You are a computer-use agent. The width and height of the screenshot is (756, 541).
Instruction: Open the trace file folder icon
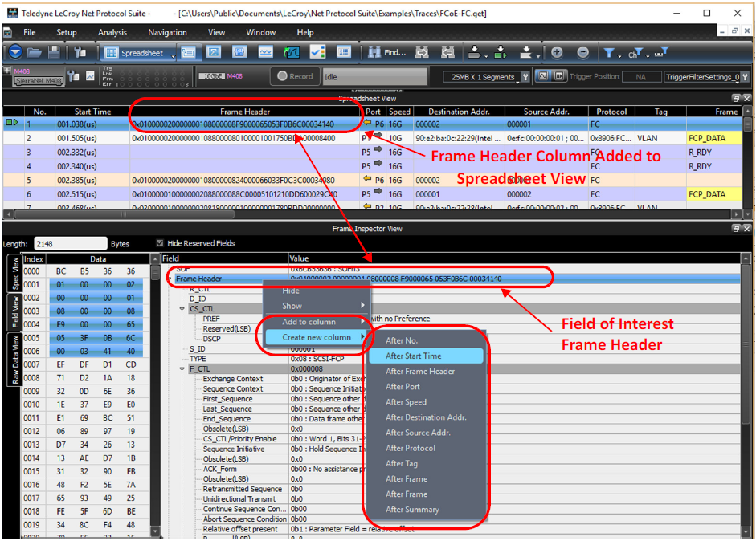click(x=34, y=52)
